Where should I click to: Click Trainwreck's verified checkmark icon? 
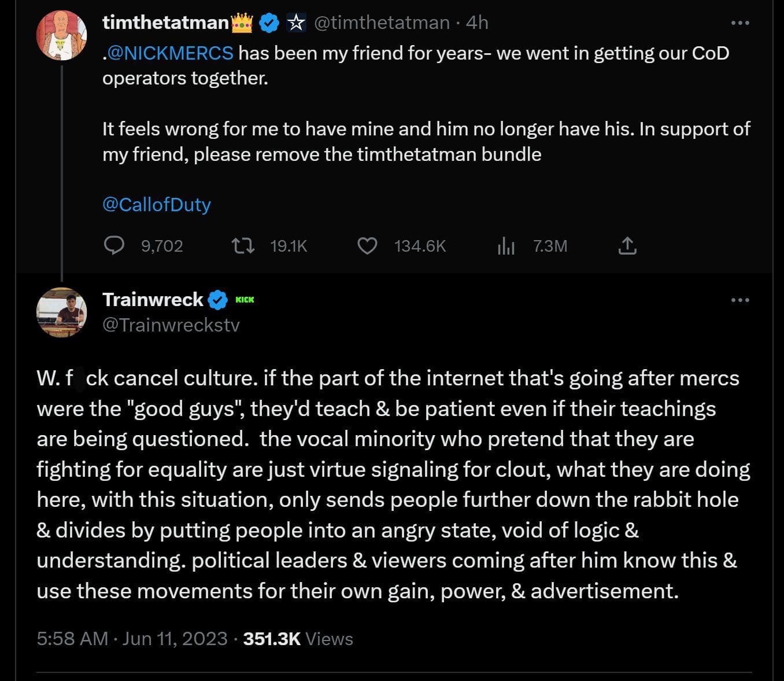pyautogui.click(x=218, y=299)
